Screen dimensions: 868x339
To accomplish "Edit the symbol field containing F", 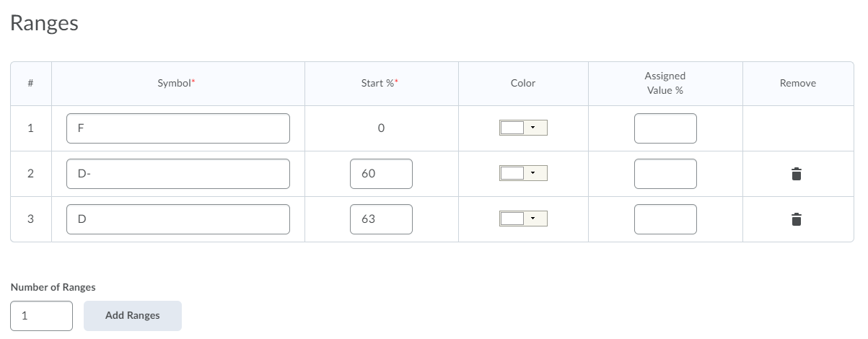I will [x=177, y=128].
